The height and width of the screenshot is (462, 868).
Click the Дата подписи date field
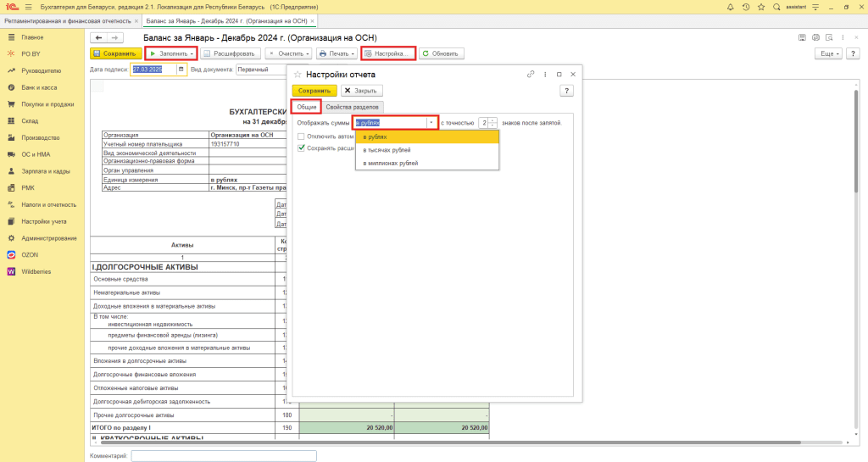click(x=154, y=70)
